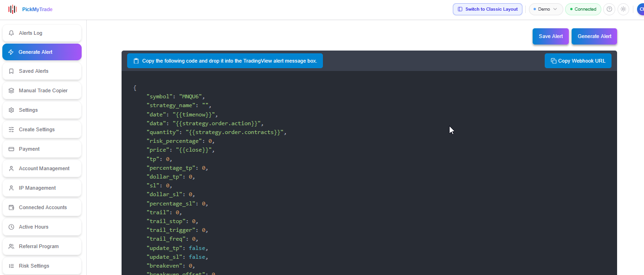
Task: Click the "update_sl": false line
Action: (x=177, y=257)
